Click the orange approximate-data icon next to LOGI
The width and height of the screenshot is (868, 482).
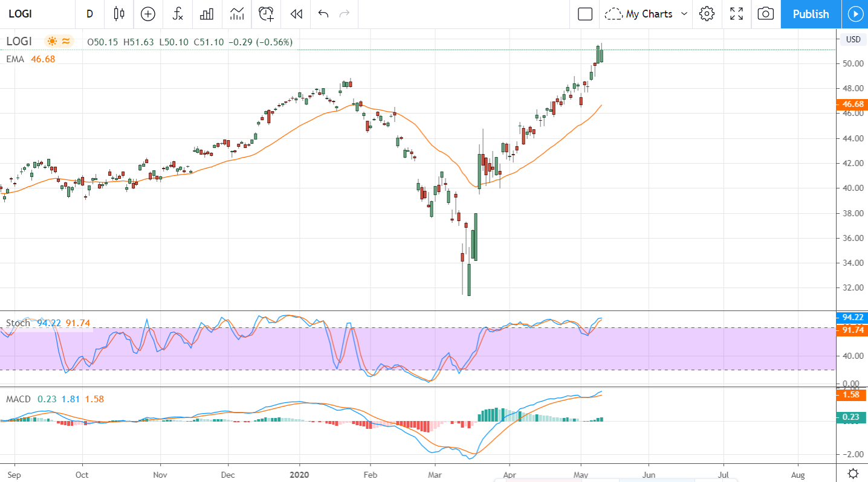pos(66,42)
